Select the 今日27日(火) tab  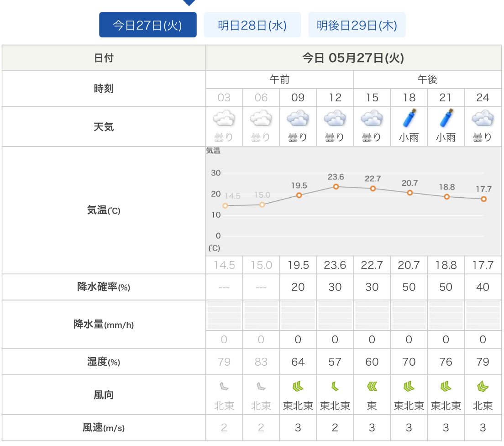coord(147,25)
